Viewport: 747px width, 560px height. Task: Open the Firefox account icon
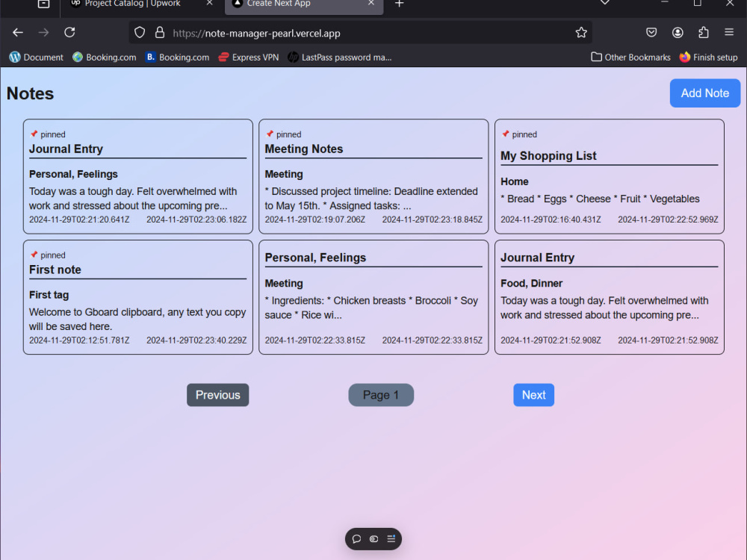(678, 32)
